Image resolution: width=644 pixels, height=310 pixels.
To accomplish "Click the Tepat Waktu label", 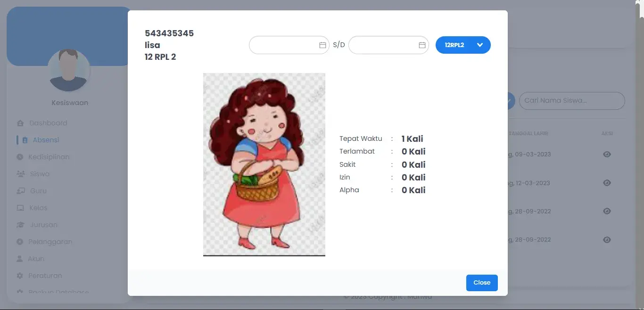I will (361, 139).
